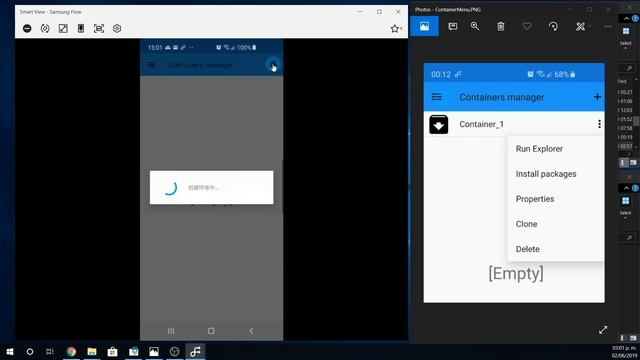Click the Do Not Disturb icon in Samsung Flow
The height and width of the screenshot is (360, 640).
(27, 29)
